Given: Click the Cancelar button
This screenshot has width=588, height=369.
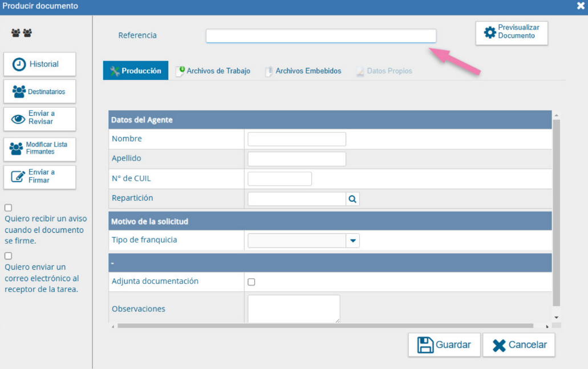Looking at the screenshot, I should 518,345.
